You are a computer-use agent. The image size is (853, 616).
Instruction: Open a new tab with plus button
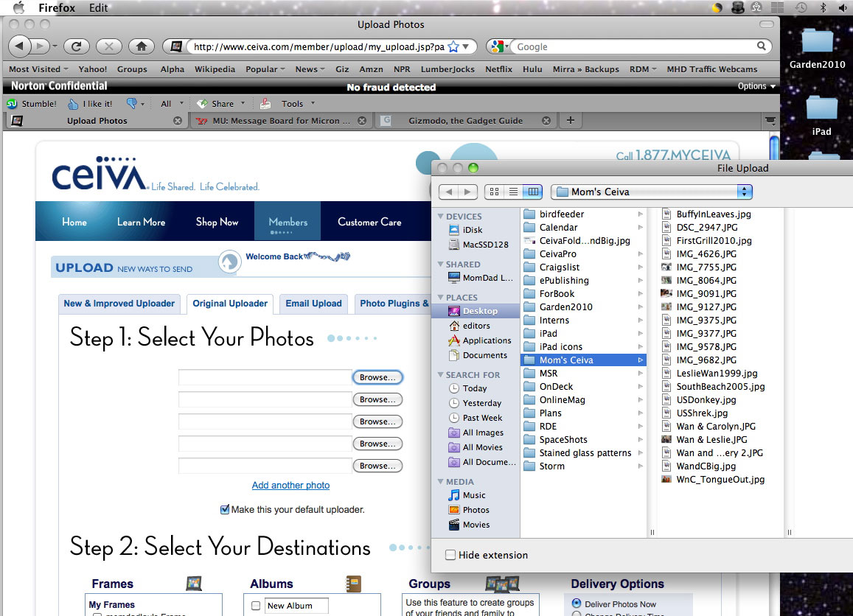click(x=570, y=120)
